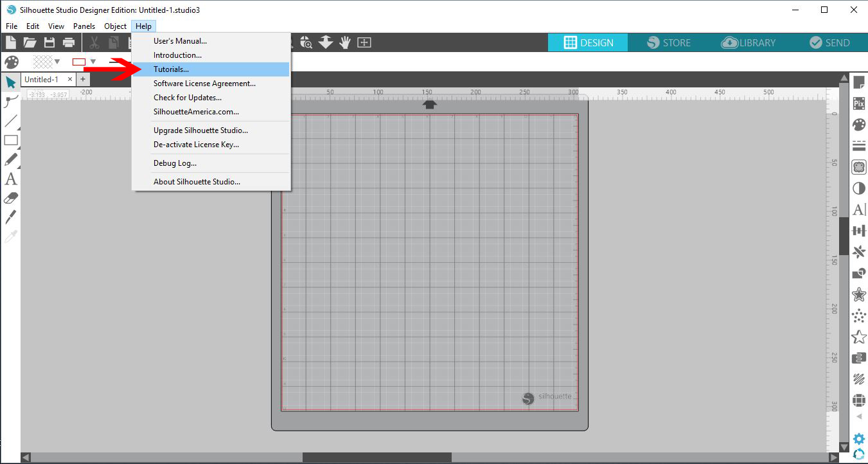This screenshot has height=464, width=868.
Task: Open the Modify panel icon
Action: 858,273
